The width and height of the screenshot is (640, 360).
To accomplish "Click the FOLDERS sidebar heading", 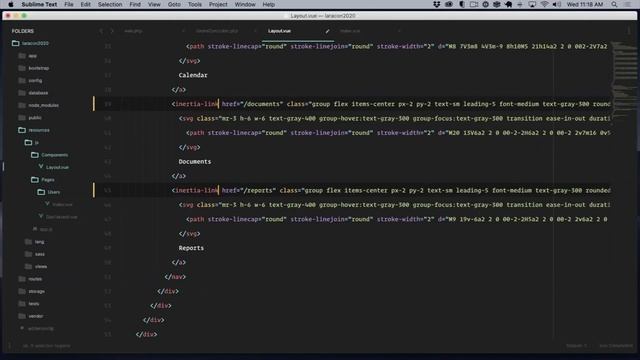I will (x=23, y=31).
